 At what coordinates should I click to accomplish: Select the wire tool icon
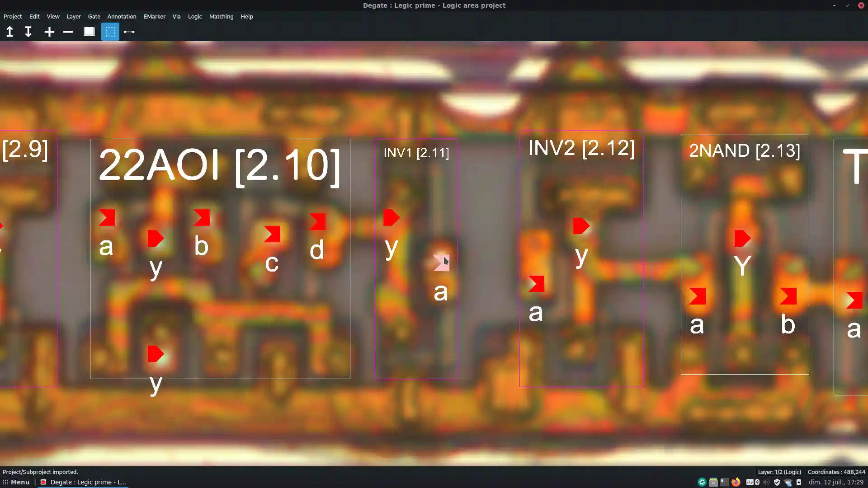point(129,32)
